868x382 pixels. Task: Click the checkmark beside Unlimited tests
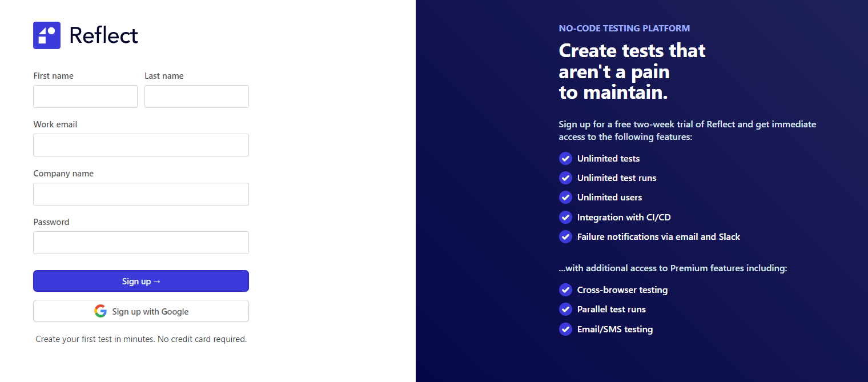coord(565,158)
